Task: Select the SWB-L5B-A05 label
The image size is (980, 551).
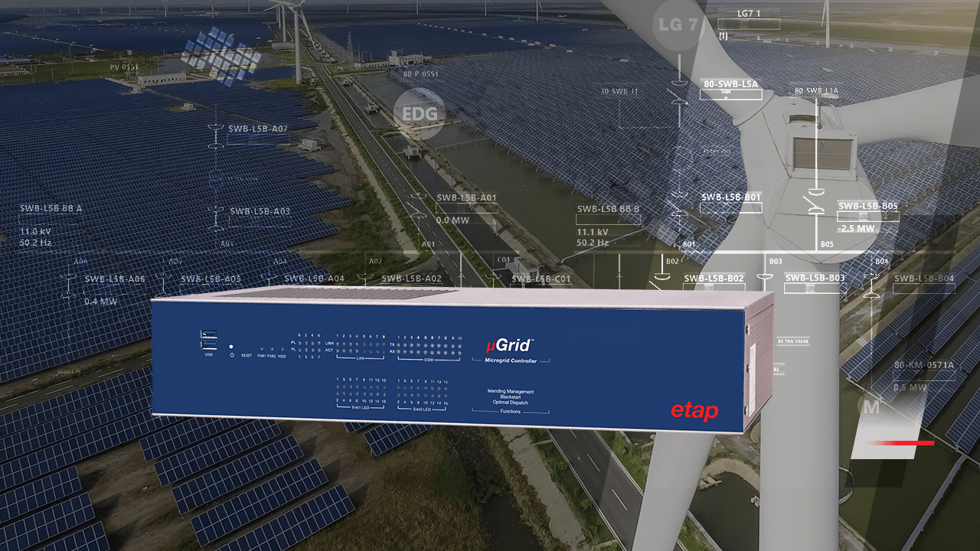Action: tap(211, 279)
